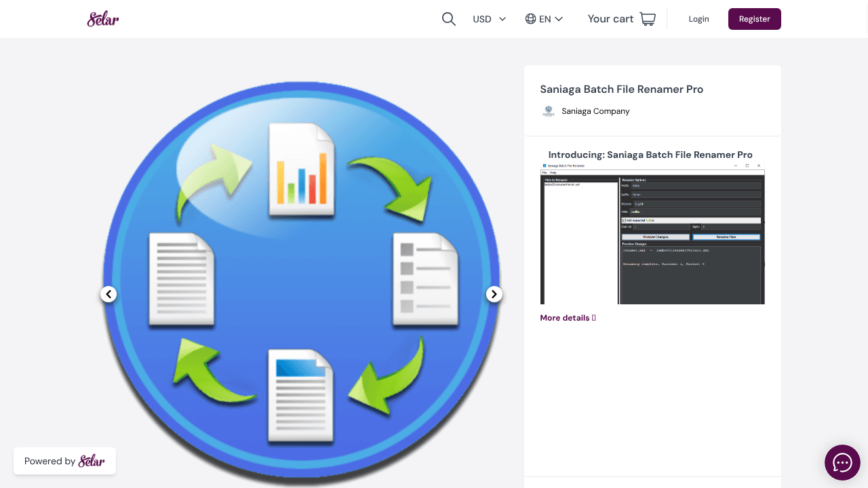Open the search magnifier icon
Screen dimensions: 868x488
(x=448, y=19)
